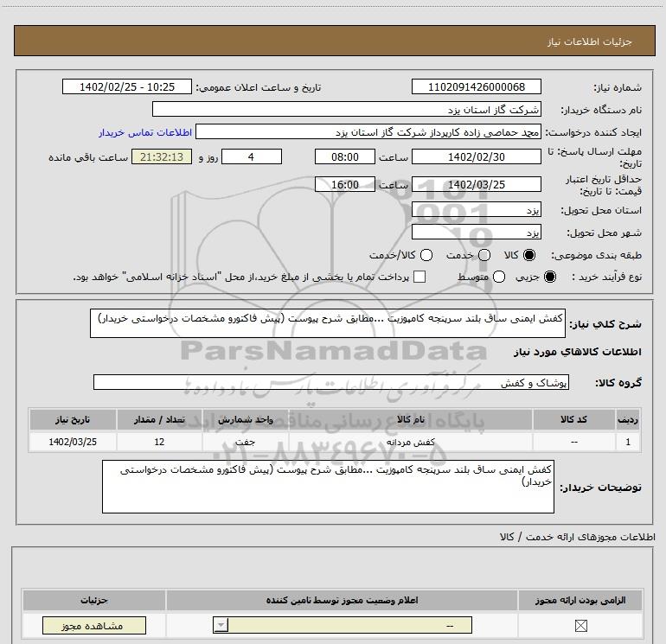Click the need date cell 1402/03/25 in table
This screenshot has width=666, height=644.
tap(73, 442)
